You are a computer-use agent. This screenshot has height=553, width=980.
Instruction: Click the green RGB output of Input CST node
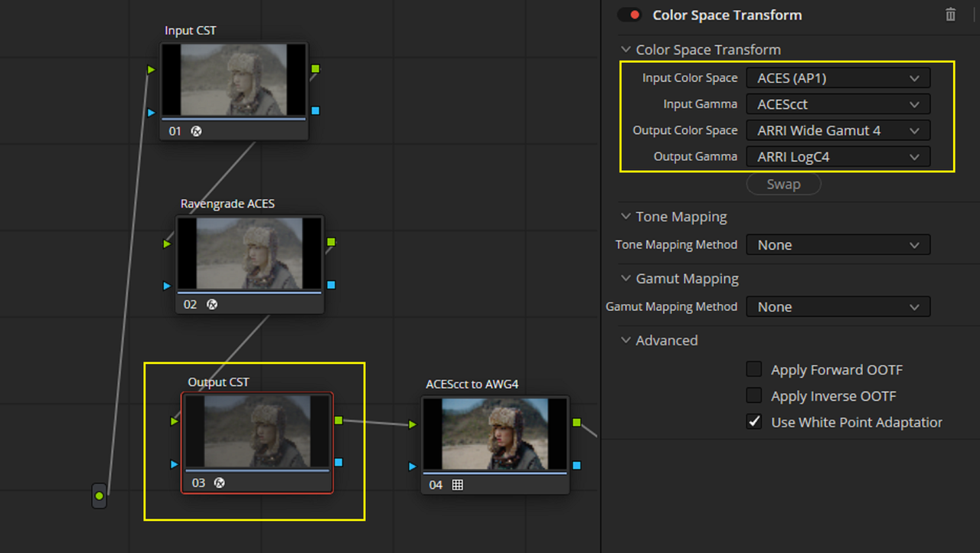click(x=315, y=69)
